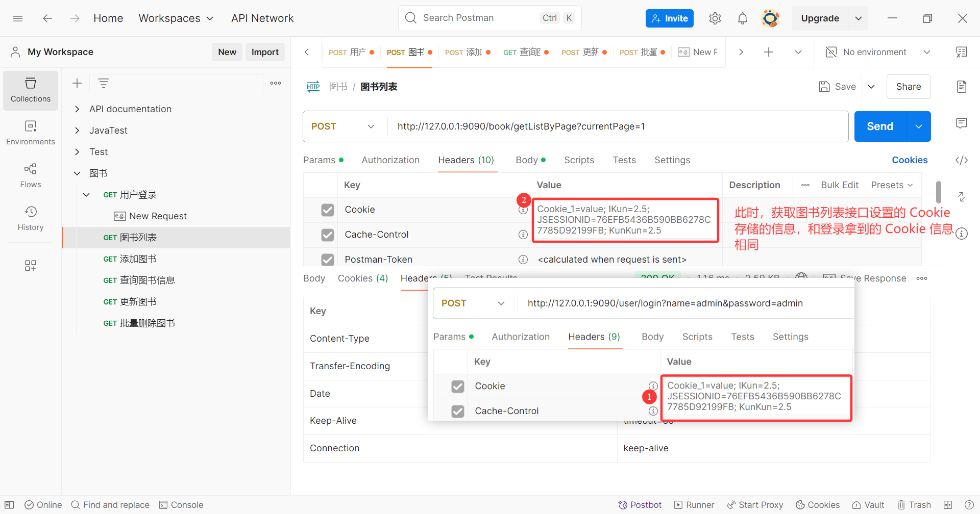Screen dimensions: 980x514
Task: Collapse the 图书 collection
Action: [77, 173]
